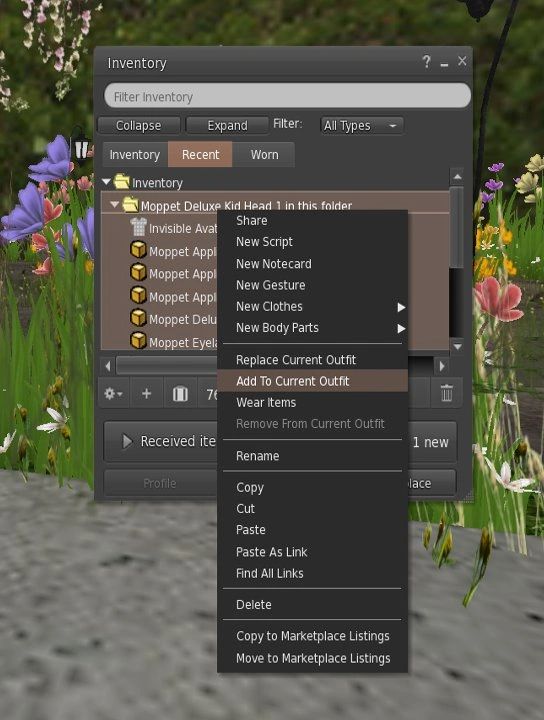
Task: Click the Moppet Deluxe Kid Head folder icon
Action: (x=130, y=205)
